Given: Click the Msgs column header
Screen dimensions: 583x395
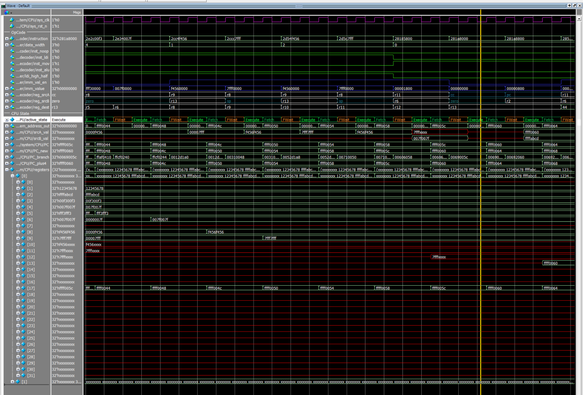Looking at the screenshot, I should (77, 12).
